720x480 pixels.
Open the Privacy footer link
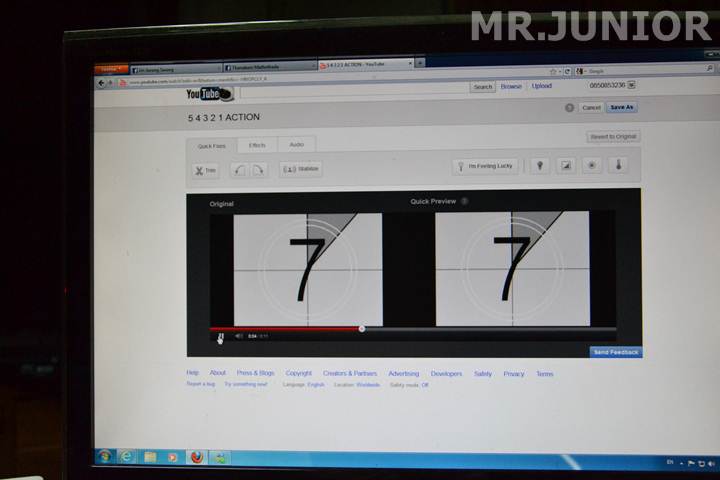click(x=513, y=374)
